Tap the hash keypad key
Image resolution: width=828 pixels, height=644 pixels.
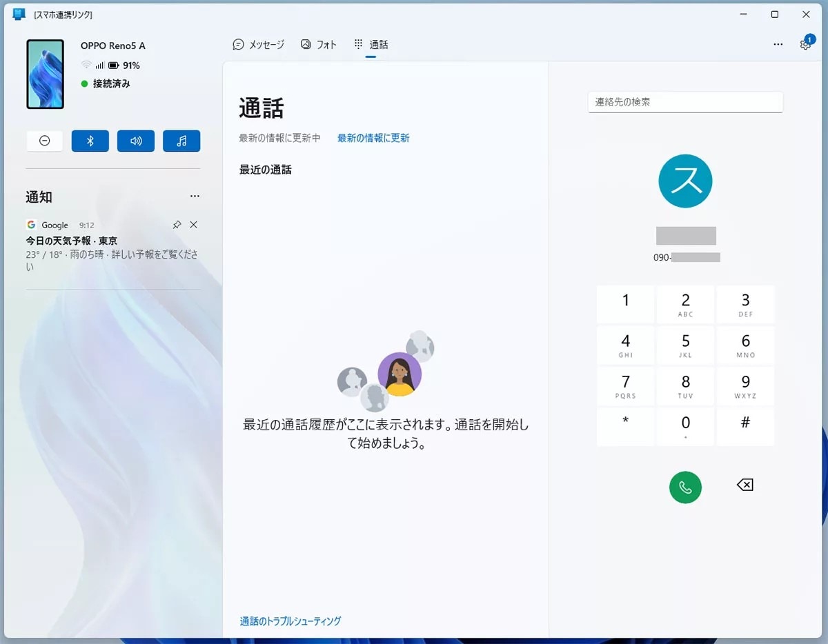click(745, 427)
